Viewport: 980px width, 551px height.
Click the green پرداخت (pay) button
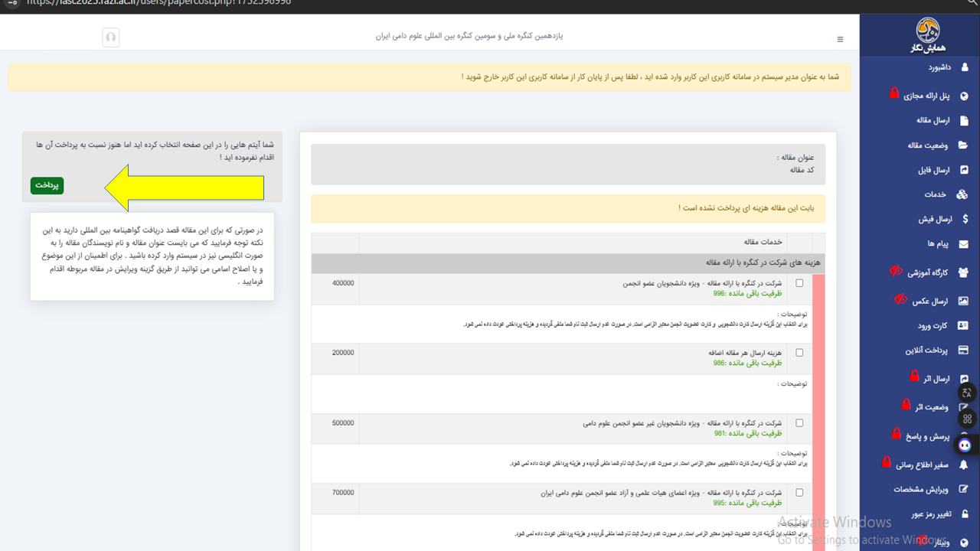pos(47,185)
